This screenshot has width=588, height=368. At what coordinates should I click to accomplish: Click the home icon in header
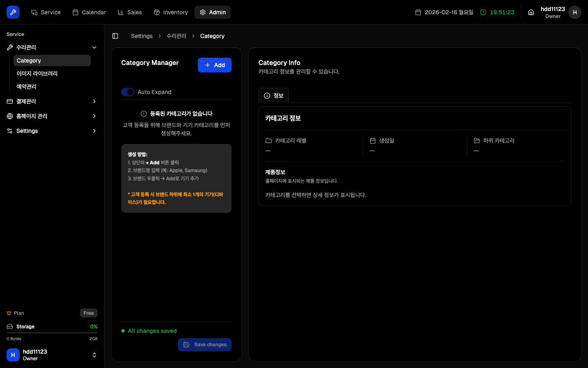531,12
